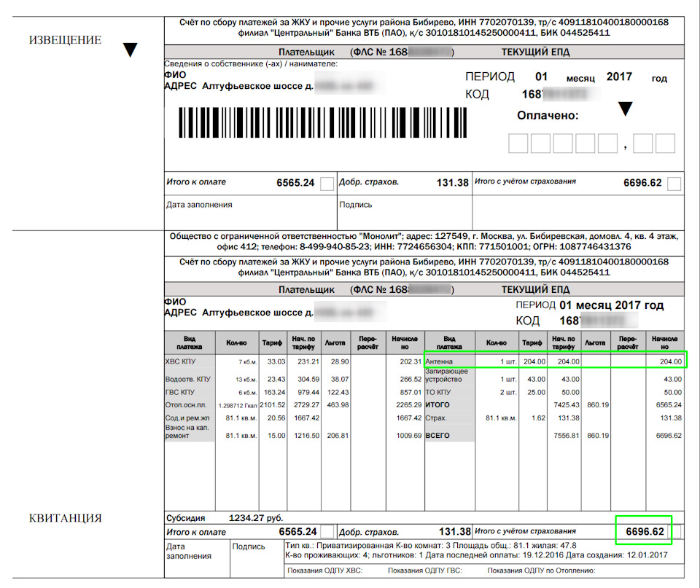Select the ХВС charged amount 202.31

tap(411, 361)
